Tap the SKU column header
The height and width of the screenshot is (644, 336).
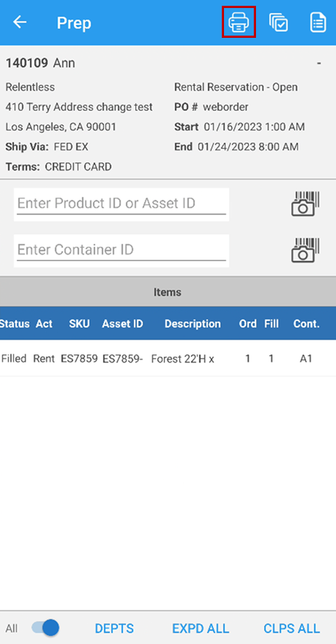pos(79,324)
